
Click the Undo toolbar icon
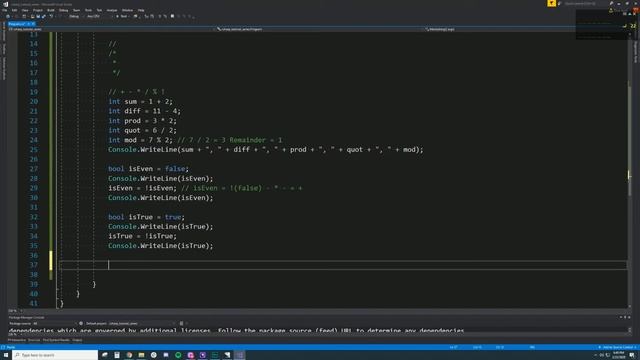tap(51, 16)
